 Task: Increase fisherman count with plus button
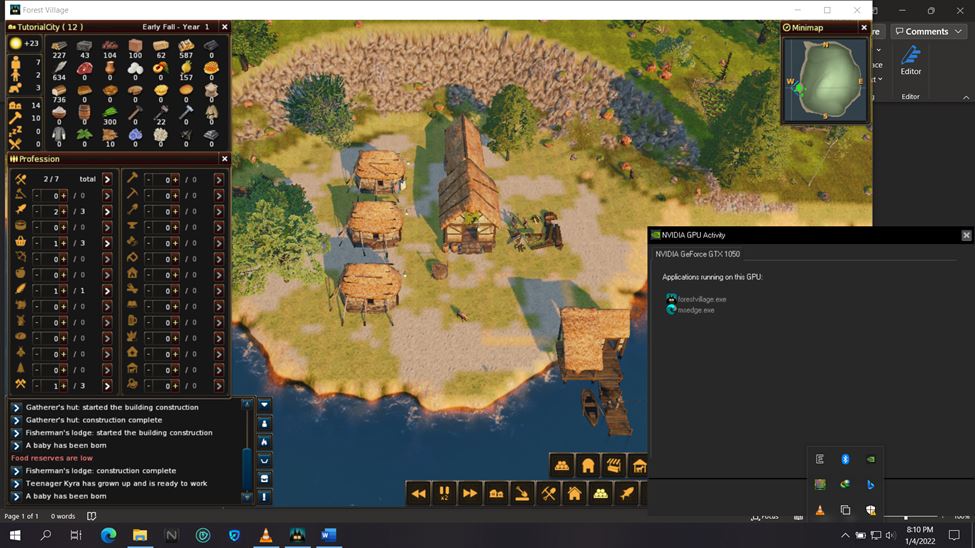(64, 211)
